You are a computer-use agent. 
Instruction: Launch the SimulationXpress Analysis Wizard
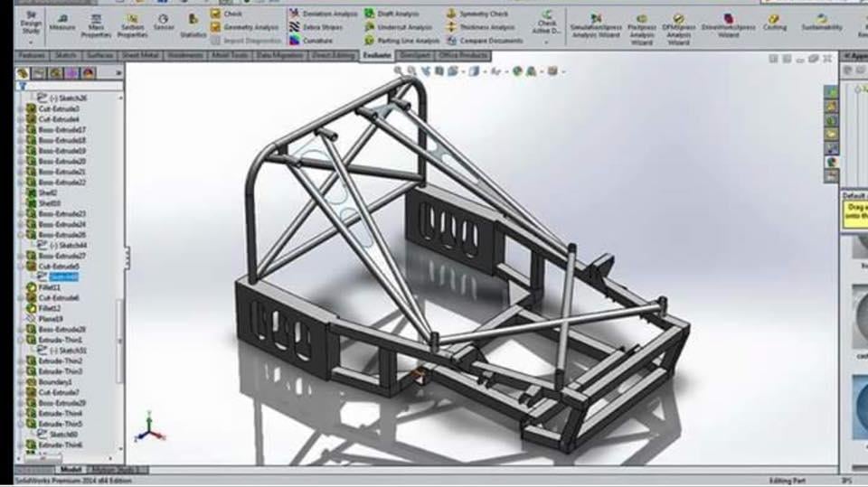click(x=597, y=25)
